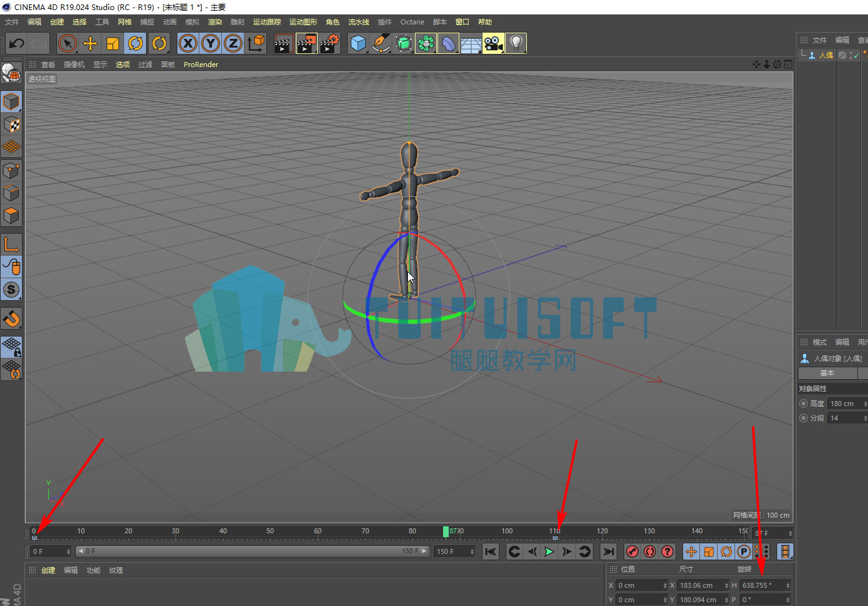Select the texture mode checker cube icon
868x606 pixels.
[x=12, y=125]
